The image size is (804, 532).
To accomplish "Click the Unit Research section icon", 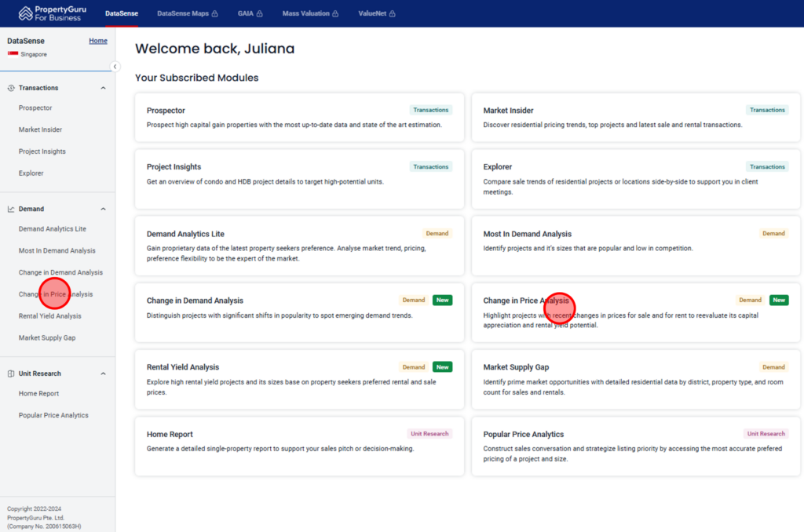I will [x=11, y=373].
